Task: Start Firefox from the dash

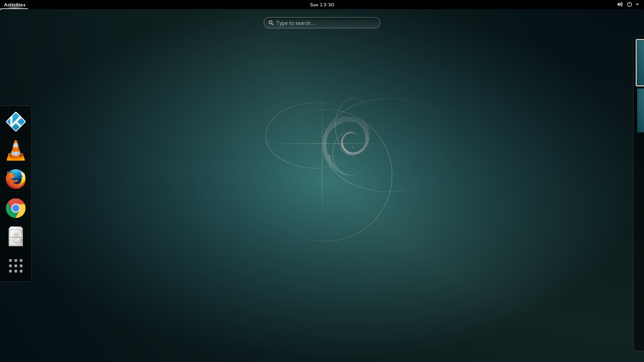Action: pos(16,179)
